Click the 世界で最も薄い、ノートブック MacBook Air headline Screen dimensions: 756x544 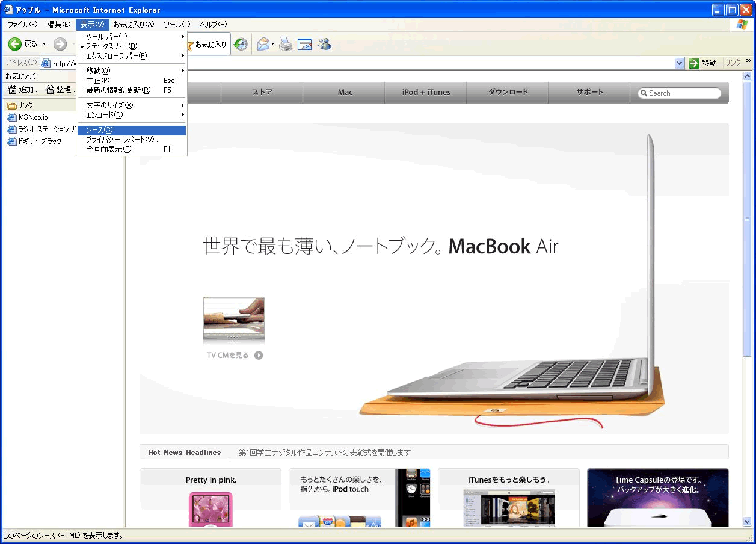coord(381,246)
